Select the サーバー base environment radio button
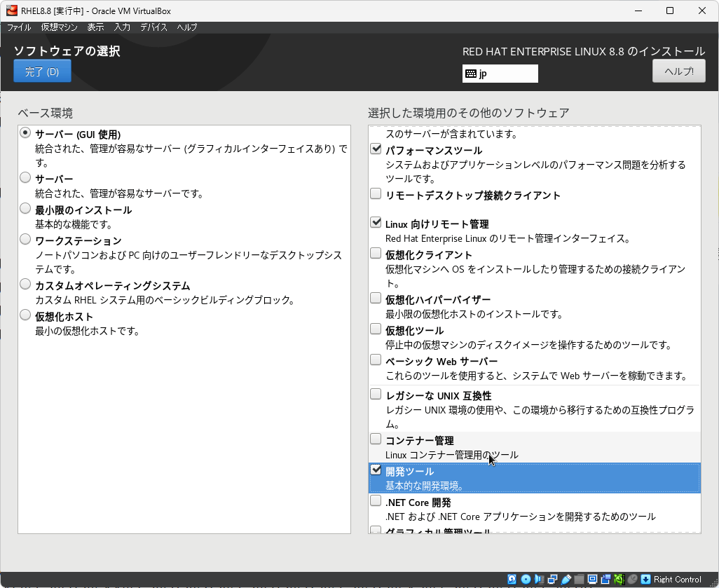Image resolution: width=719 pixels, height=588 pixels. (x=25, y=177)
